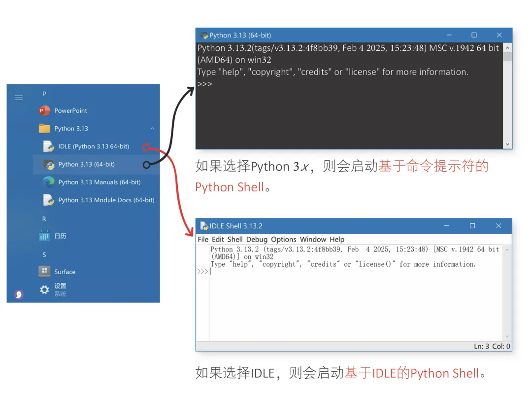The image size is (532, 393).
Task: Collapse the Python 3.13 folder chevron
Action: [152, 128]
